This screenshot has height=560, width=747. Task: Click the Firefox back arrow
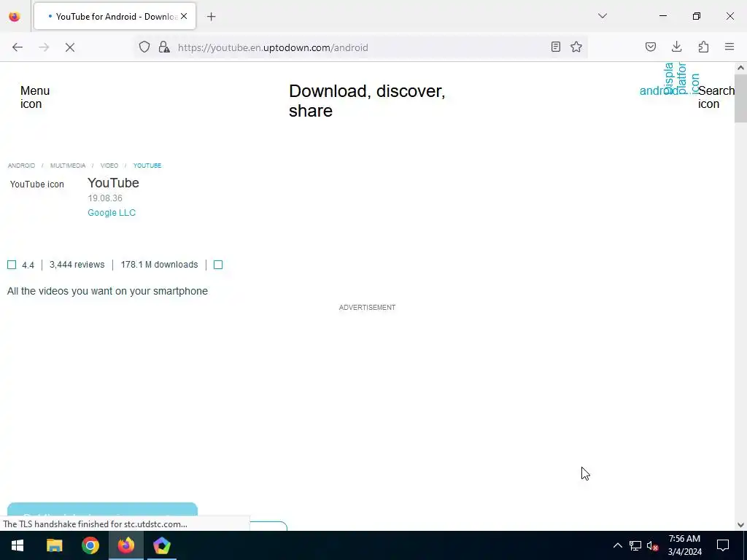tap(18, 47)
